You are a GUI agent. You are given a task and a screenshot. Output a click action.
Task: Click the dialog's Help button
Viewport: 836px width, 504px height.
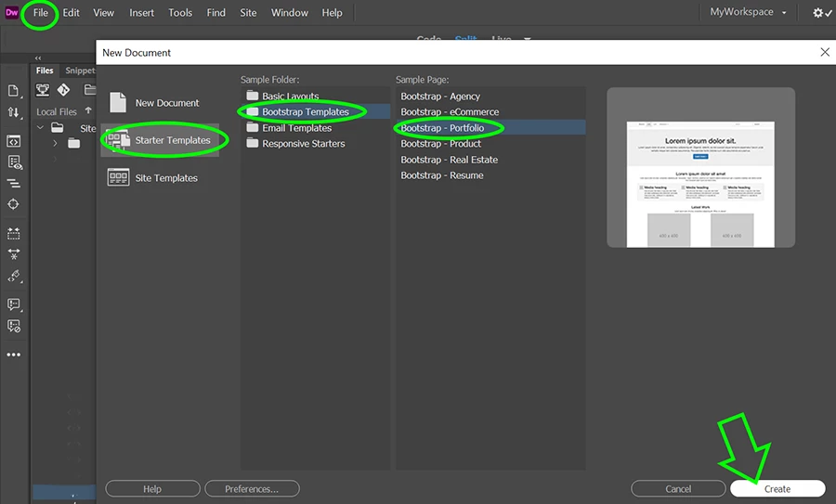pyautogui.click(x=152, y=488)
